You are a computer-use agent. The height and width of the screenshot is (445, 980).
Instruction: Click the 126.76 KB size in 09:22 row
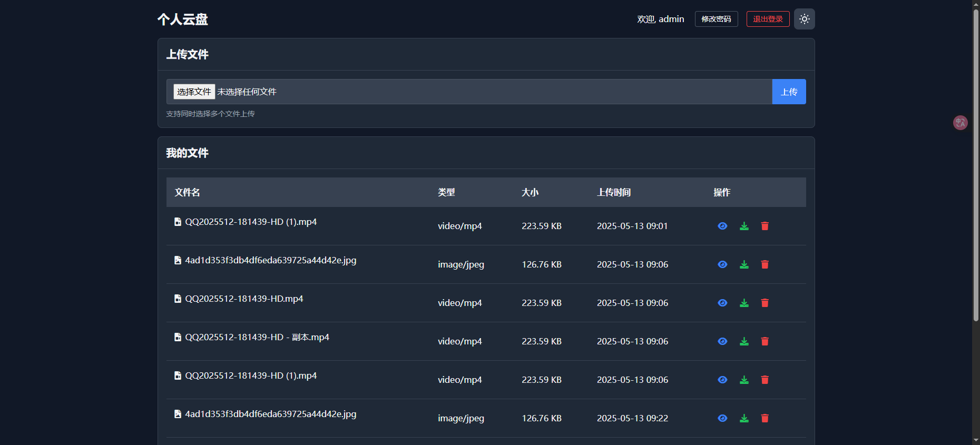tap(542, 418)
